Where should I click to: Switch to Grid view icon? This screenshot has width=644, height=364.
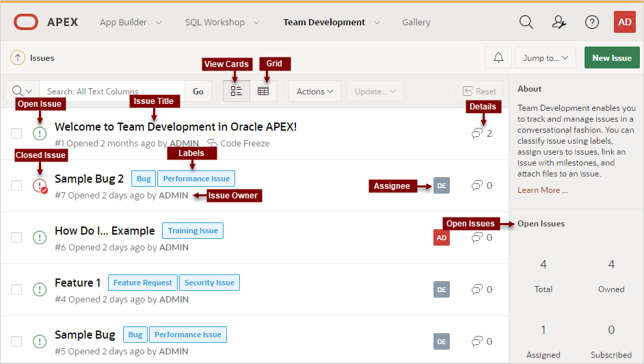click(263, 91)
